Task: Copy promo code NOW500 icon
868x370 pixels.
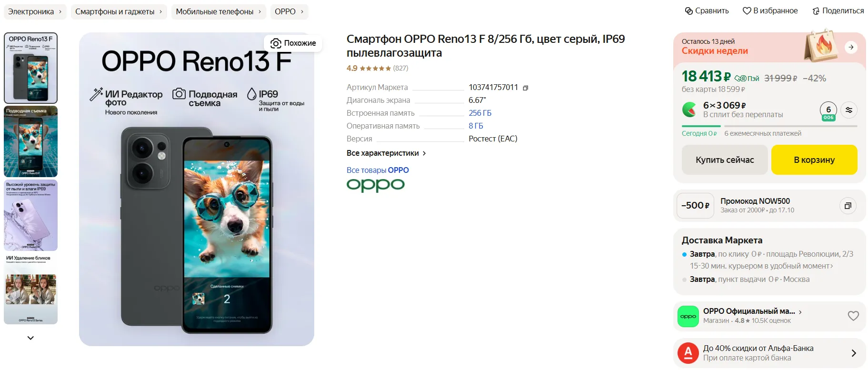Action: [848, 206]
